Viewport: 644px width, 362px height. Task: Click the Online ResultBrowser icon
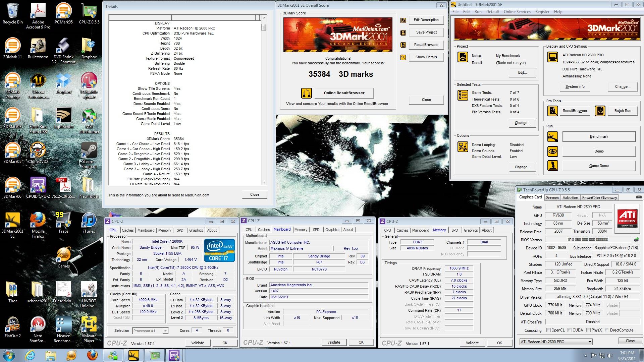[x=306, y=93]
